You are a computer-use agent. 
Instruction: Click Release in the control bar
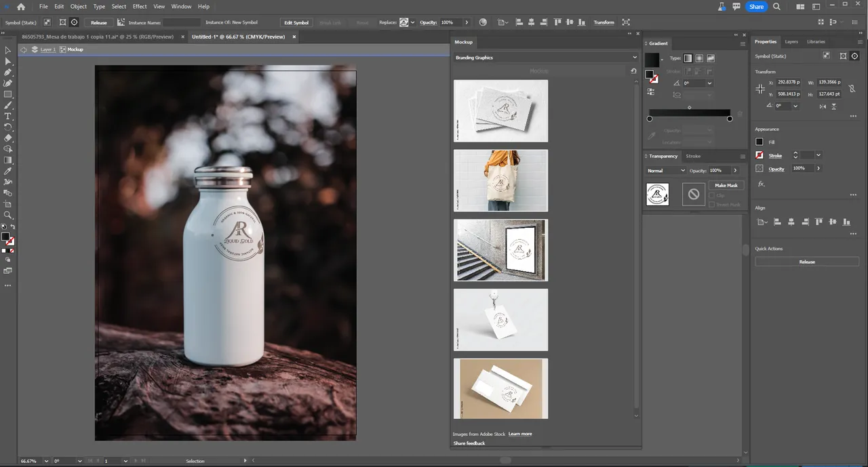click(99, 22)
